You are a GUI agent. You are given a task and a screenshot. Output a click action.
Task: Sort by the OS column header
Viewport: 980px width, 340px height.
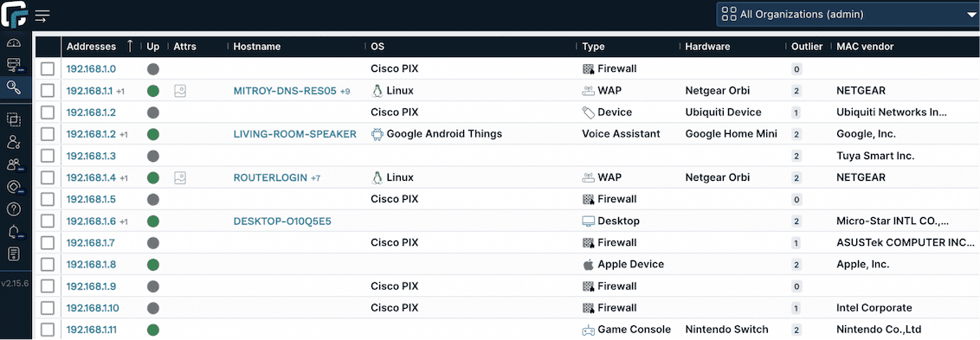point(377,47)
